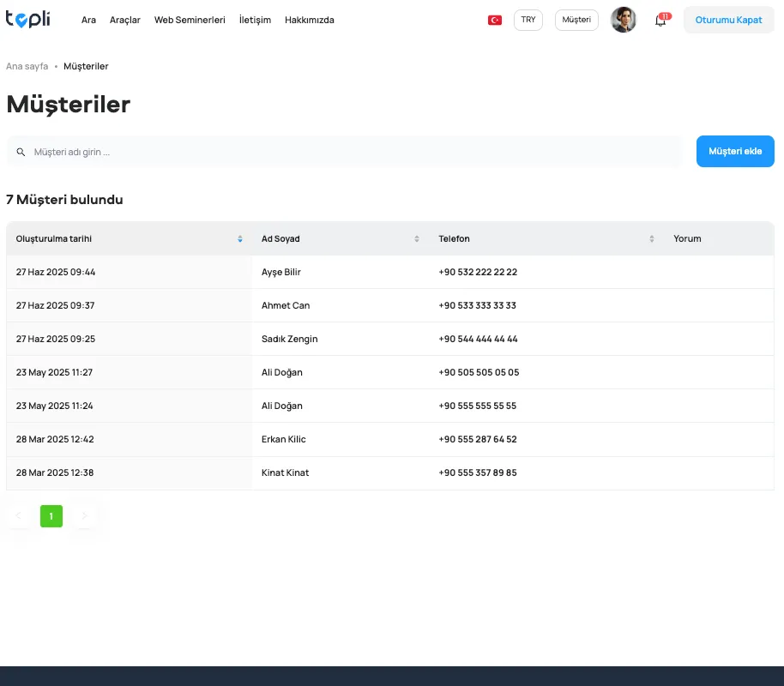Focus the Müşteri adı girin search field
Screen dimensions: 784x686
[344, 152]
